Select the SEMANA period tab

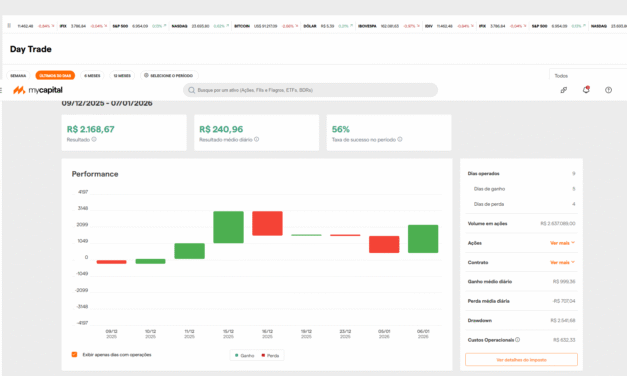18,75
